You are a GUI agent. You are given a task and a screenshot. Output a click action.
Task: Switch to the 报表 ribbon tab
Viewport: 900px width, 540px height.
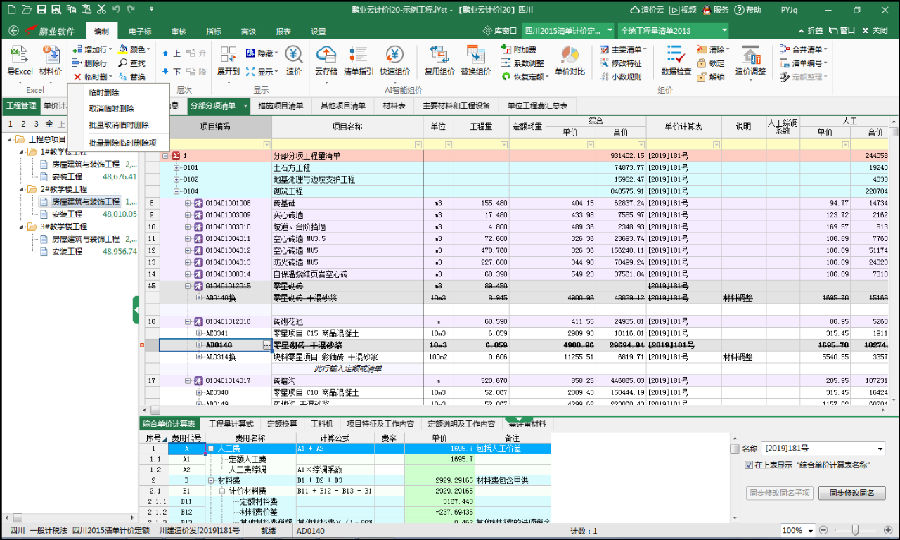tap(283, 32)
